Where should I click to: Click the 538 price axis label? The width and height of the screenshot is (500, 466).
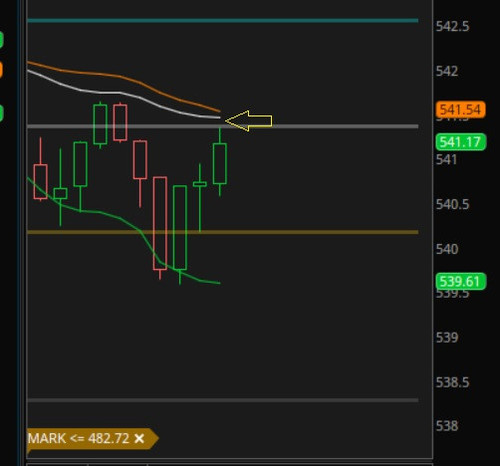pos(447,426)
